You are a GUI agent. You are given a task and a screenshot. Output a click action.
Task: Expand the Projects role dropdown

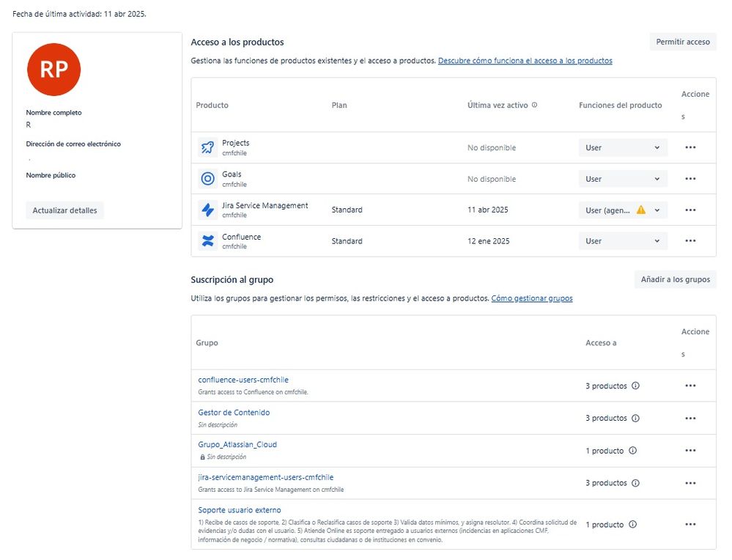coord(623,148)
